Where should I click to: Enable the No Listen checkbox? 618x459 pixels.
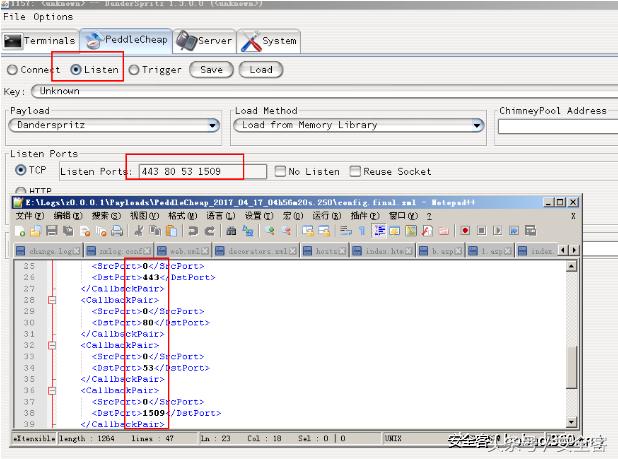280,171
